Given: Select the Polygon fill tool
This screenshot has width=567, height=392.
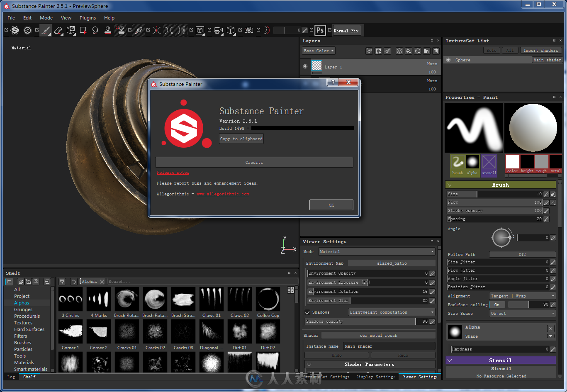Looking at the screenshot, I should pyautogui.click(x=83, y=30).
